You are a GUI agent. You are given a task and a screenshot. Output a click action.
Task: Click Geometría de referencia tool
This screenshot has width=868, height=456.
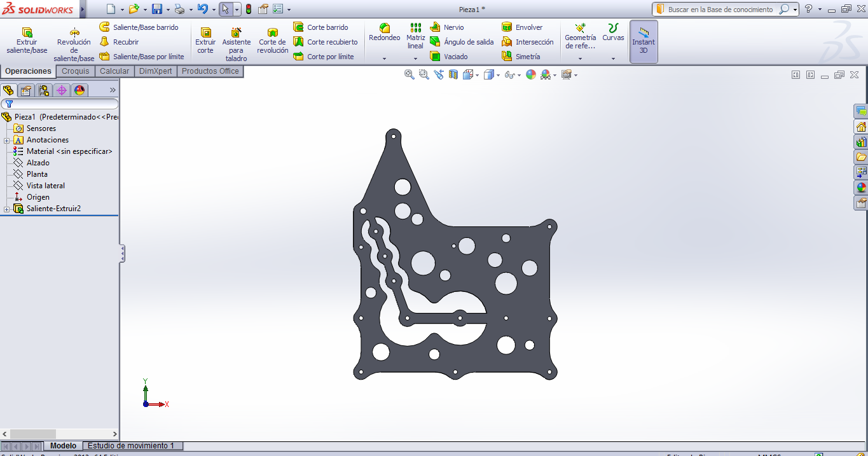point(580,36)
